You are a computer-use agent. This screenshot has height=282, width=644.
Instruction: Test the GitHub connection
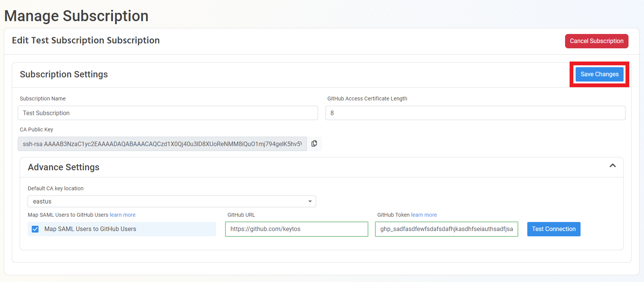point(554,229)
